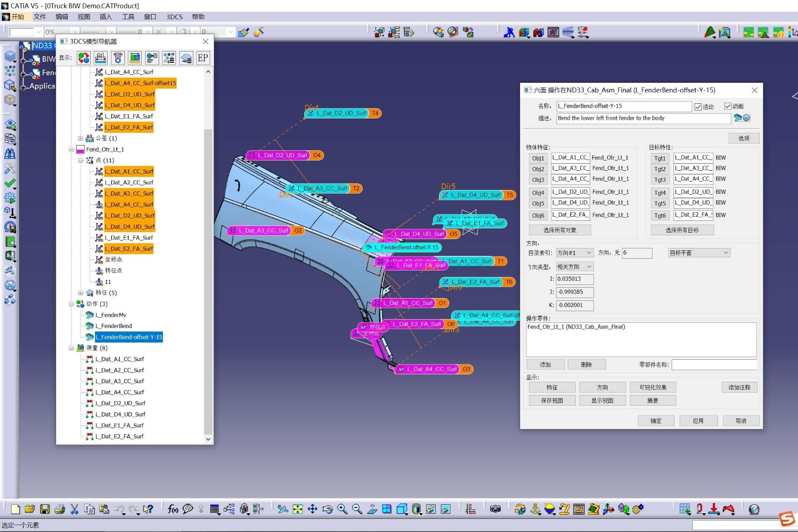The width and height of the screenshot is (798, 532).
Task: Click the Obj1 button
Action: click(538, 159)
